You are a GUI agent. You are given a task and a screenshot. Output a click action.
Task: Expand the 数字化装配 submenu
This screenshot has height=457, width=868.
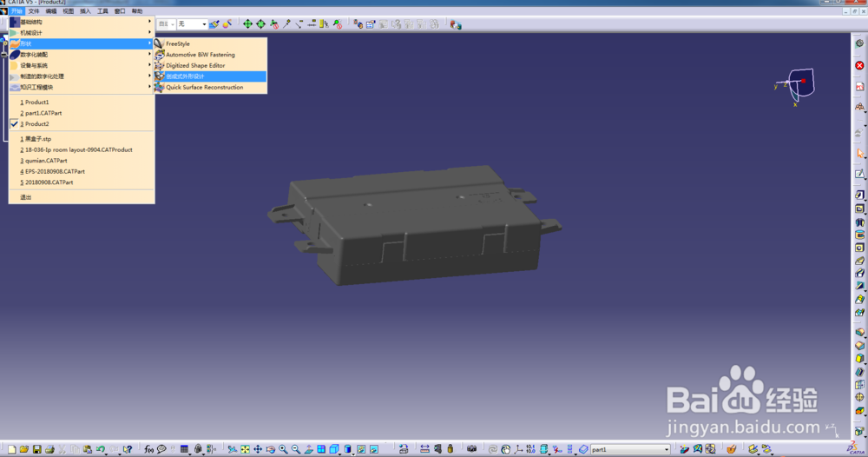tap(82, 55)
